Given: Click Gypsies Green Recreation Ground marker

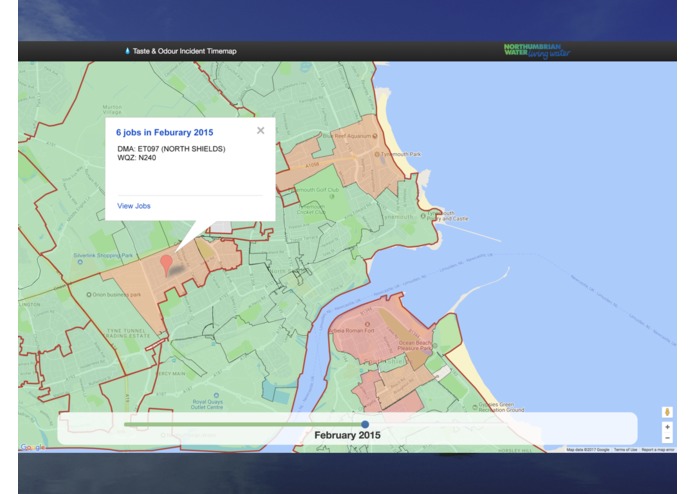Looking at the screenshot, I should tap(475, 405).
